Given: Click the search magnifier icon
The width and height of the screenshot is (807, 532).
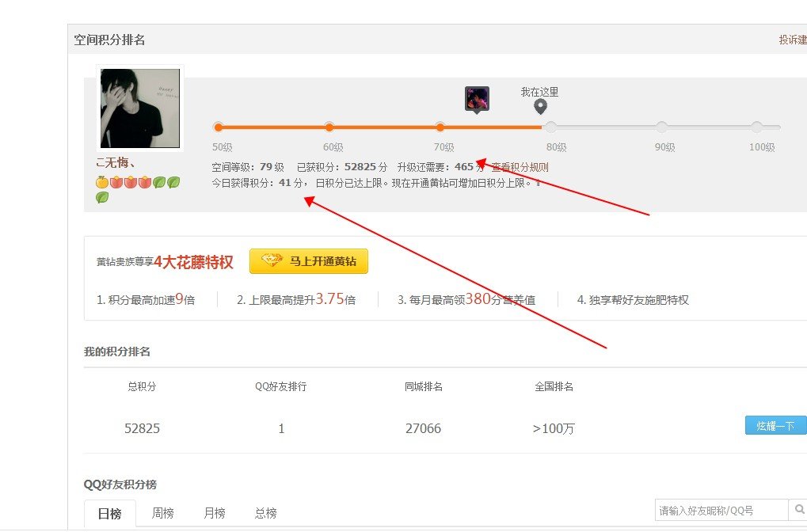Looking at the screenshot, I should 798,510.
